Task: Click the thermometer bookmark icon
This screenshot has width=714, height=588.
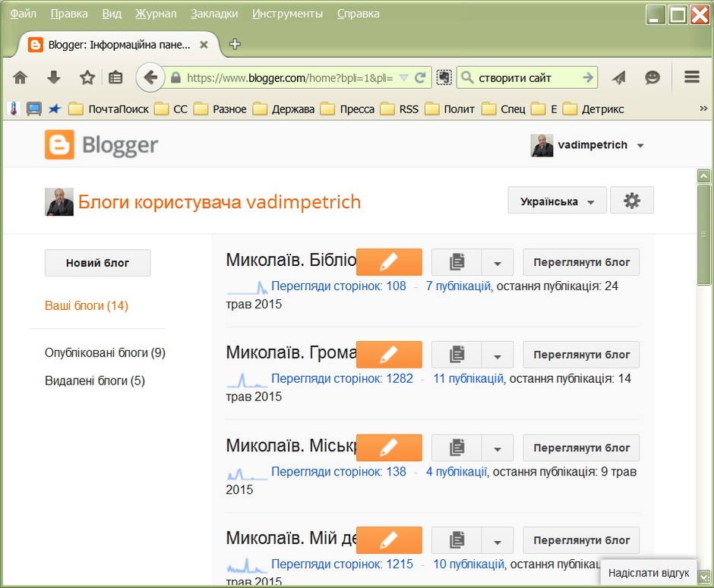Action: 14,109
